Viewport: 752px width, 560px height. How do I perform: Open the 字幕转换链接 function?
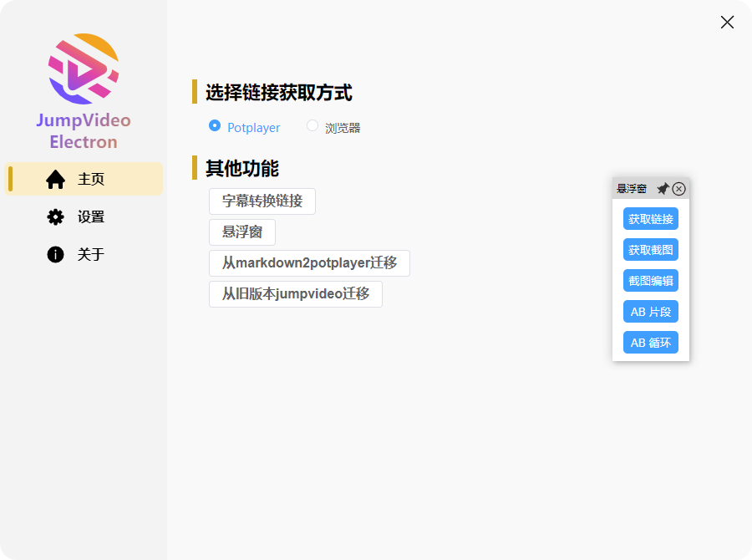(262, 201)
